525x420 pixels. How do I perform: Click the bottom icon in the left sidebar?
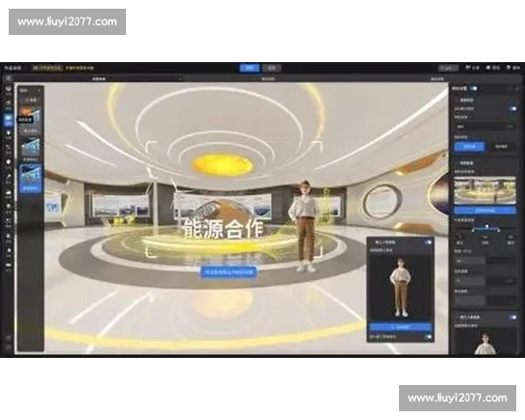coord(8,337)
